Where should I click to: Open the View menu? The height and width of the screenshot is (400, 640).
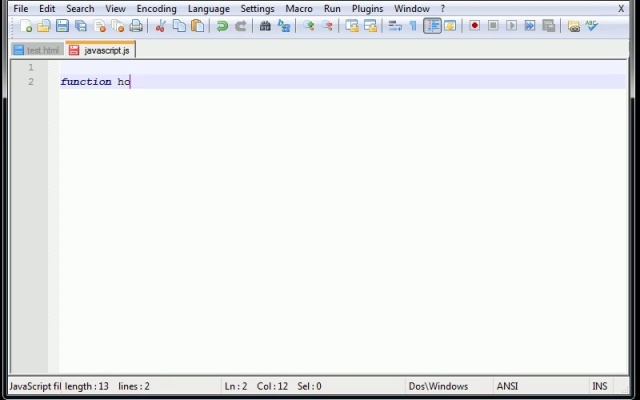click(x=116, y=9)
